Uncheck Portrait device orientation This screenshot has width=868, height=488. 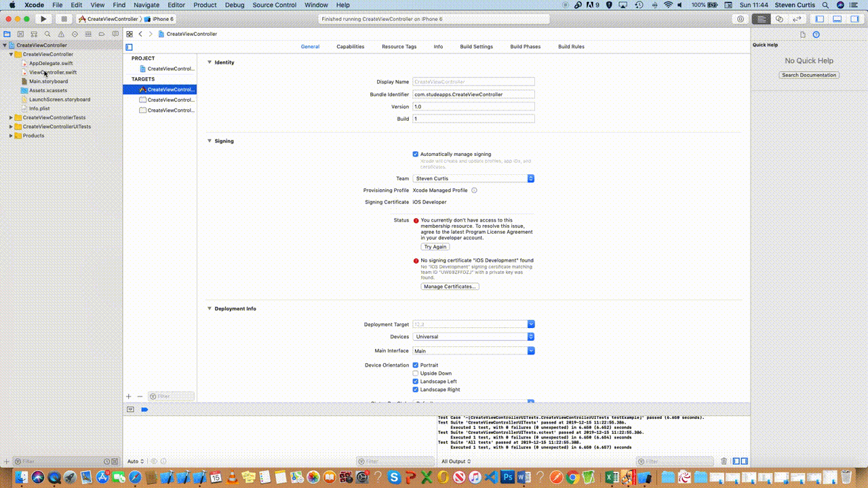416,365
